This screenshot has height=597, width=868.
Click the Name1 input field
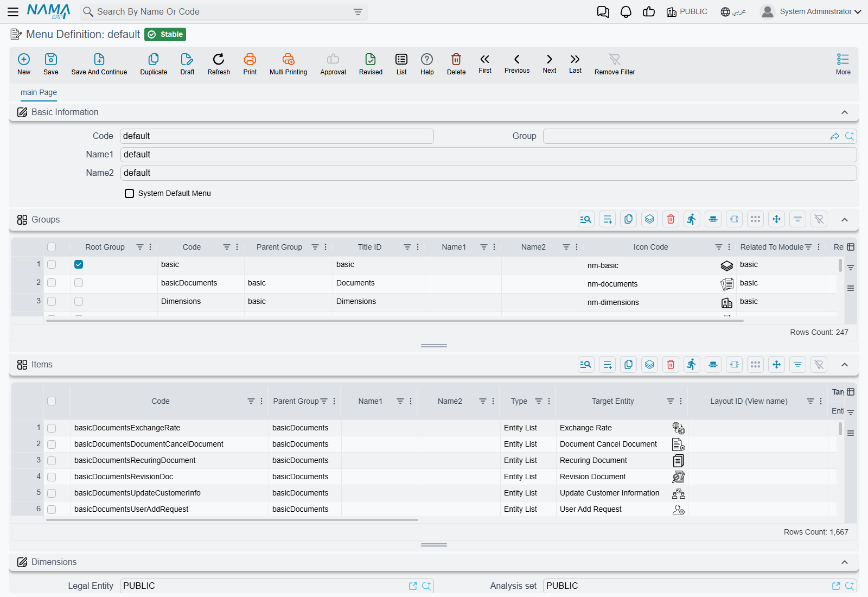(488, 155)
